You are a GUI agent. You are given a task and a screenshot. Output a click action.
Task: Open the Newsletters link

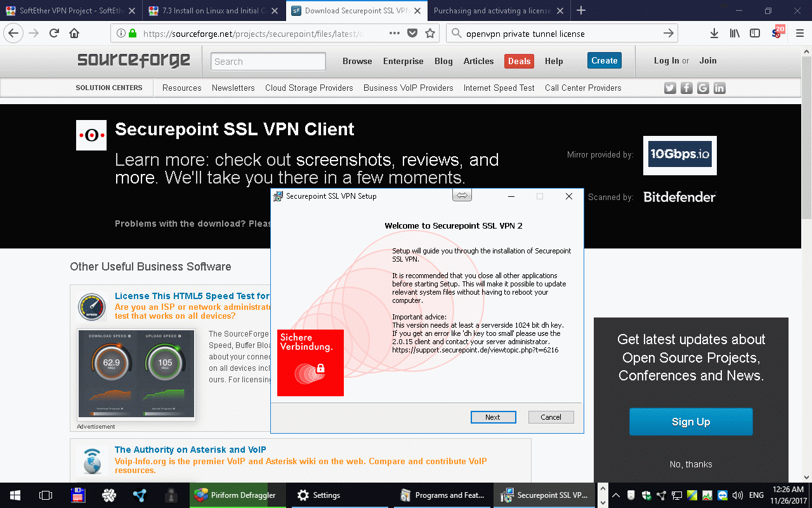click(233, 88)
